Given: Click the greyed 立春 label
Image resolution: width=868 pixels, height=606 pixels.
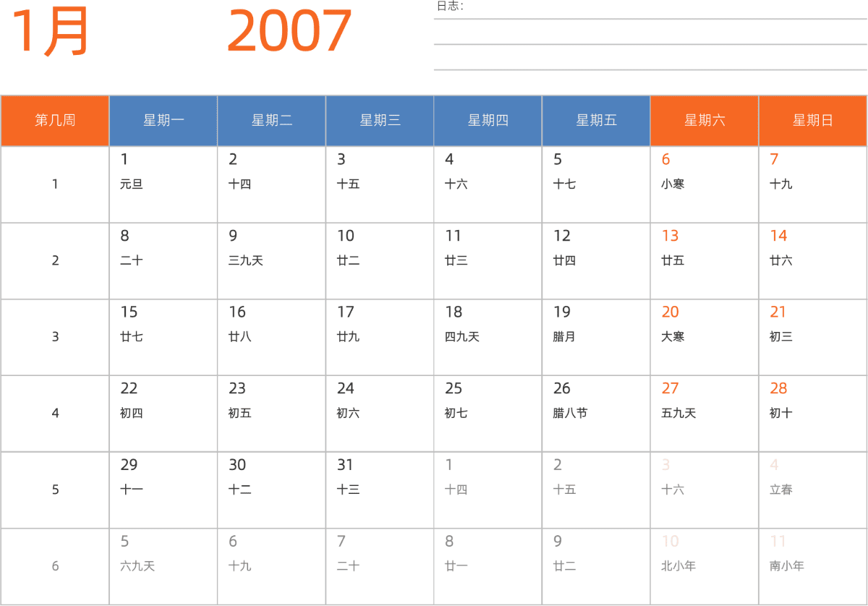Looking at the screenshot, I should point(781,490).
